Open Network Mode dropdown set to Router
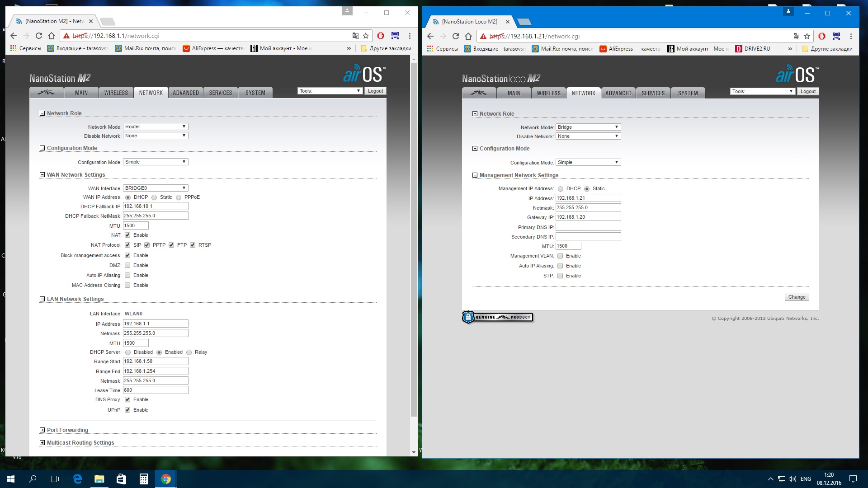This screenshot has height=488, width=868. [156, 127]
